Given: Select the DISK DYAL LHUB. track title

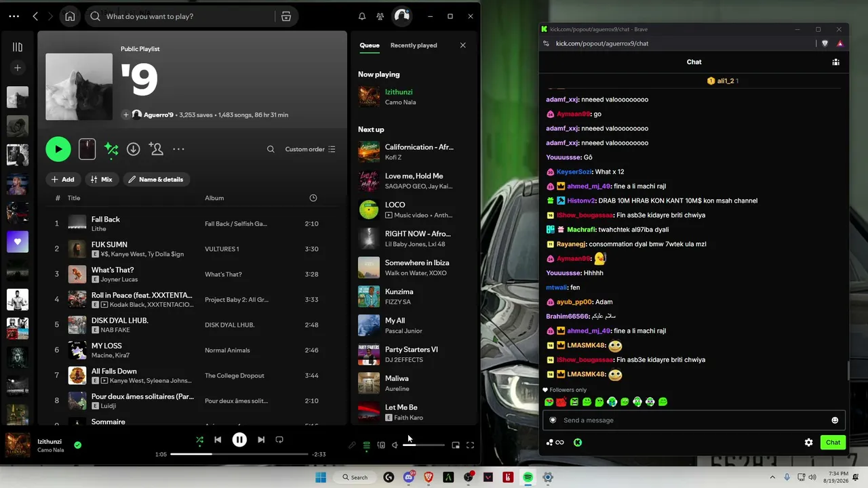Looking at the screenshot, I should 120,321.
